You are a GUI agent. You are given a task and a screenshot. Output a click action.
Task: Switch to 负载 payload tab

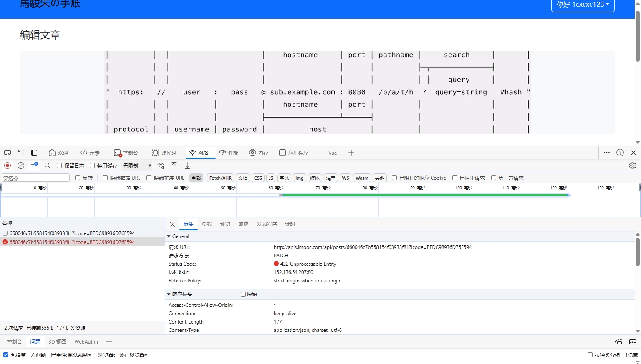pos(207,224)
